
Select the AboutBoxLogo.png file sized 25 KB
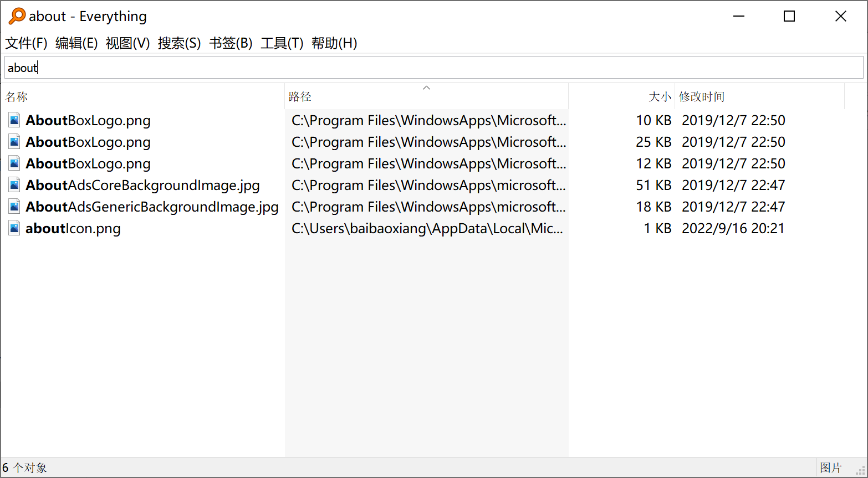[88, 142]
